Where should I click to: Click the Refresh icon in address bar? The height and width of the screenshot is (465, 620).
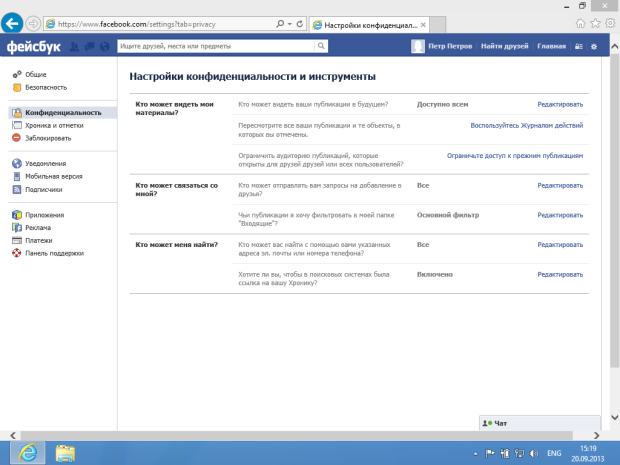coord(300,24)
